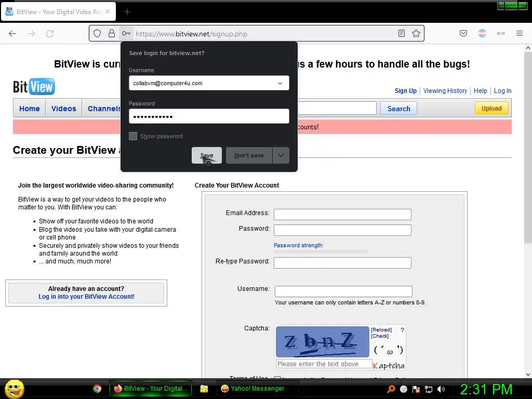Viewport: 532px width, 399px height.
Task: Switch to the BitView browser tab
Action: click(x=58, y=12)
